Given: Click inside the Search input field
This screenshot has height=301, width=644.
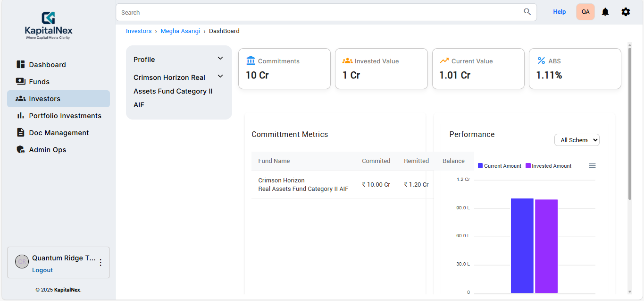Looking at the screenshot, I should click(321, 12).
